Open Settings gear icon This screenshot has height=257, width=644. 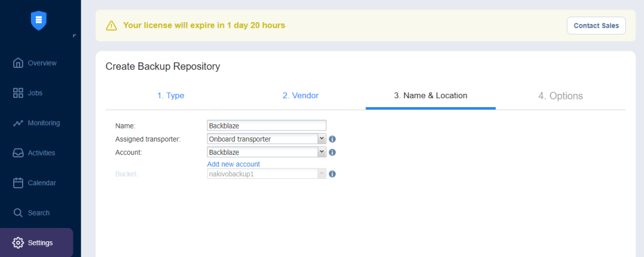pos(18,243)
